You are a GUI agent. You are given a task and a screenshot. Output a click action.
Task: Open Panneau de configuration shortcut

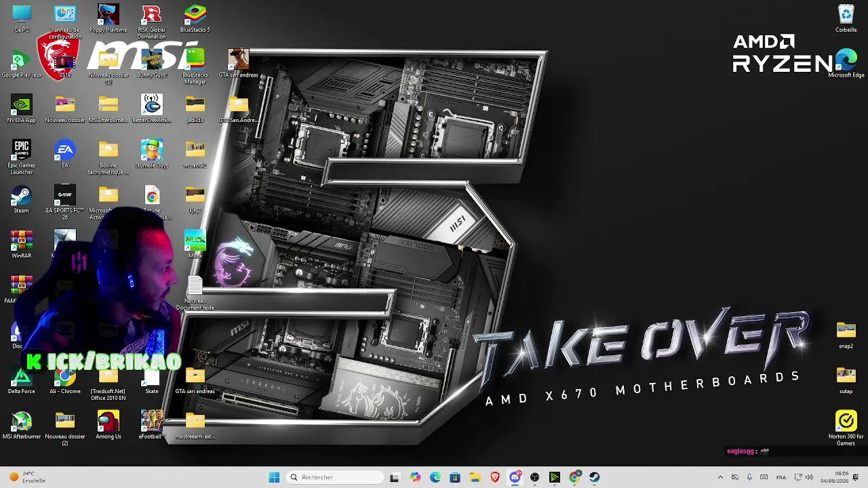tap(65, 22)
